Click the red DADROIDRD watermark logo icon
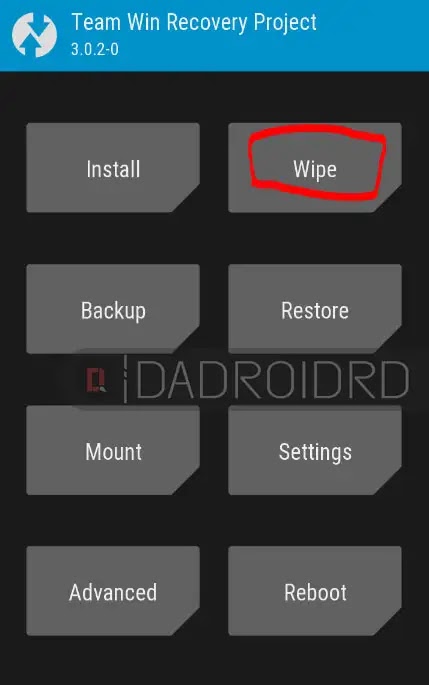Screen dimensions: 429x685 coord(96,379)
